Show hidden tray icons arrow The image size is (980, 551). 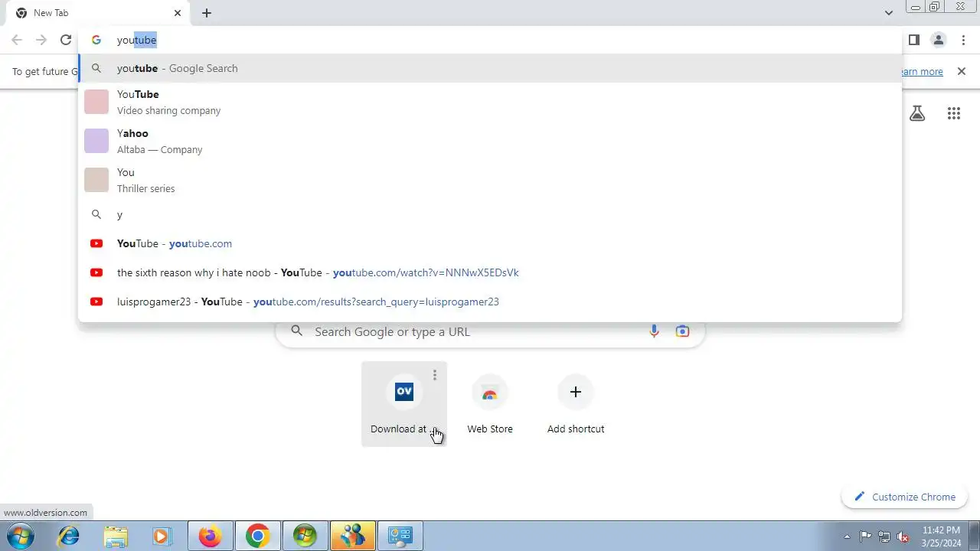[847, 536]
